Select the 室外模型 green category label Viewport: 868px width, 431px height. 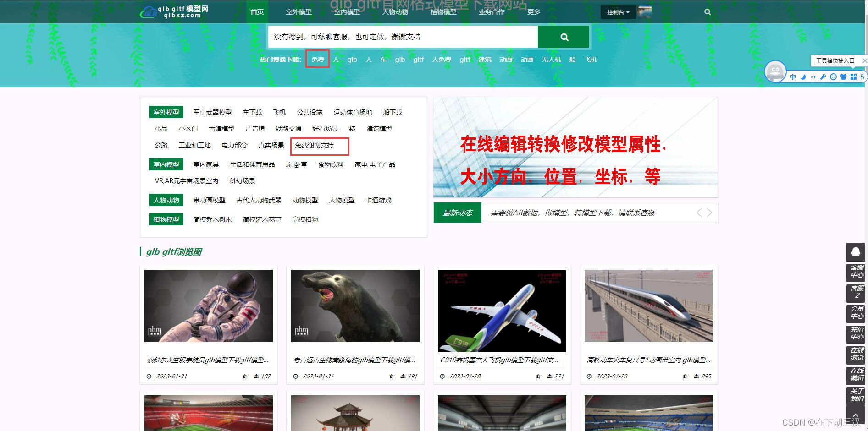click(x=166, y=112)
